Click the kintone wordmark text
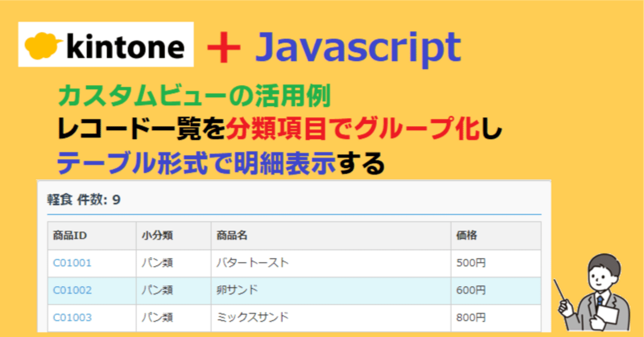644x337 pixels. (125, 46)
